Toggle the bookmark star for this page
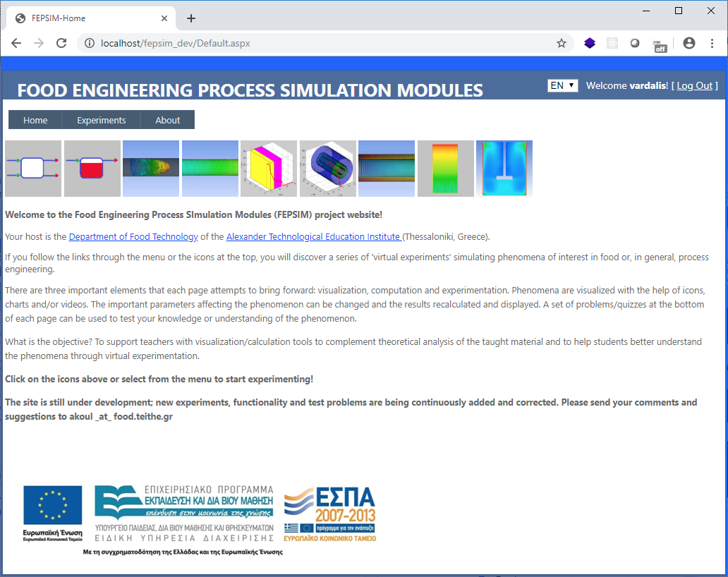Screen dimensions: 728x577 pyautogui.click(x=562, y=43)
